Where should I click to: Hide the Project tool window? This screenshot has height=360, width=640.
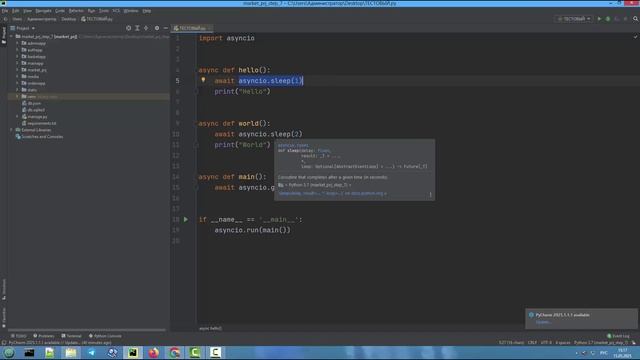pos(166,28)
